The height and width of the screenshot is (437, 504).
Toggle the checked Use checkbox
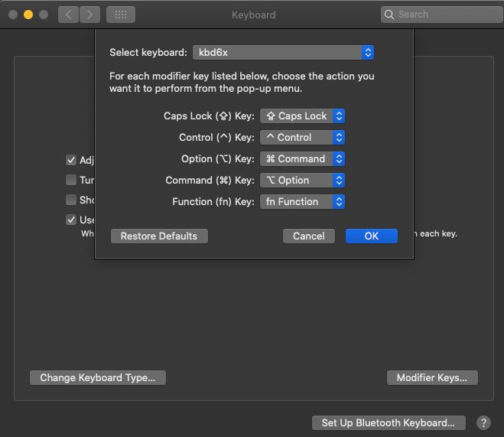71,220
